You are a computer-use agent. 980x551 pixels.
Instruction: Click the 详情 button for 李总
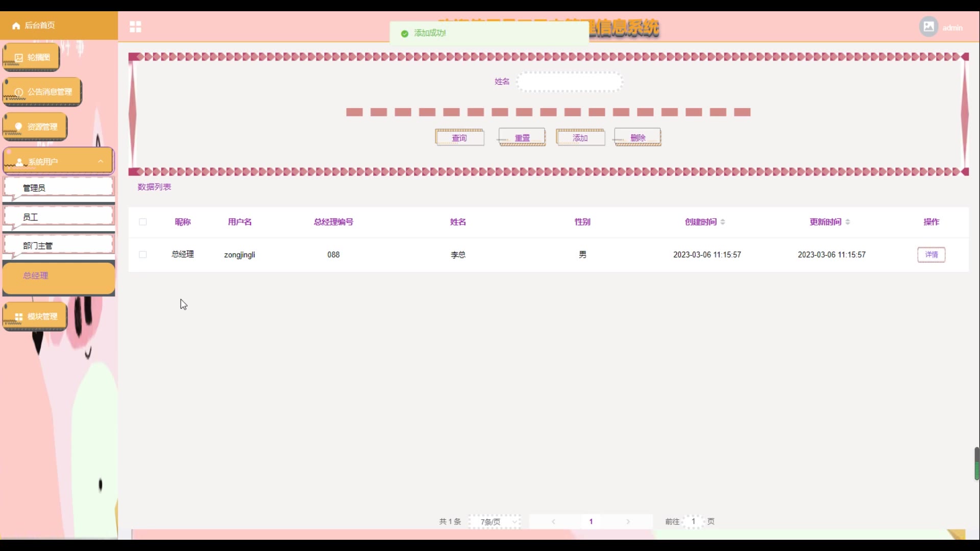pyautogui.click(x=931, y=255)
